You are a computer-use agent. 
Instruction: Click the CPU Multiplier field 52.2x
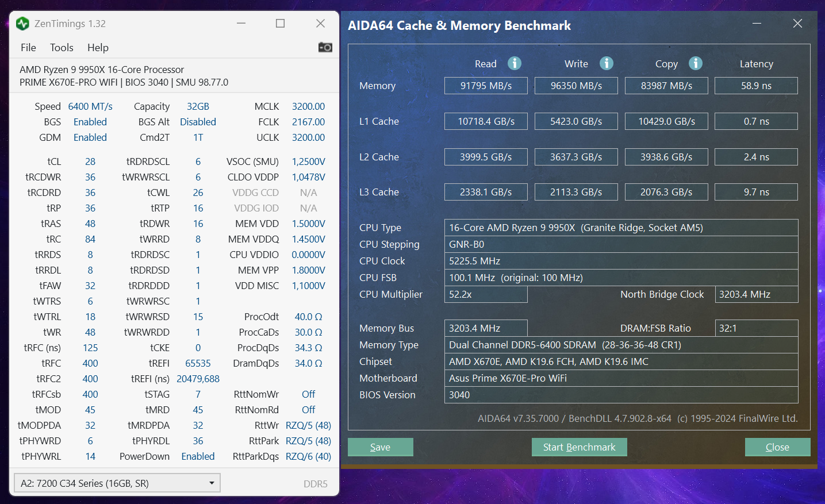[x=486, y=294]
